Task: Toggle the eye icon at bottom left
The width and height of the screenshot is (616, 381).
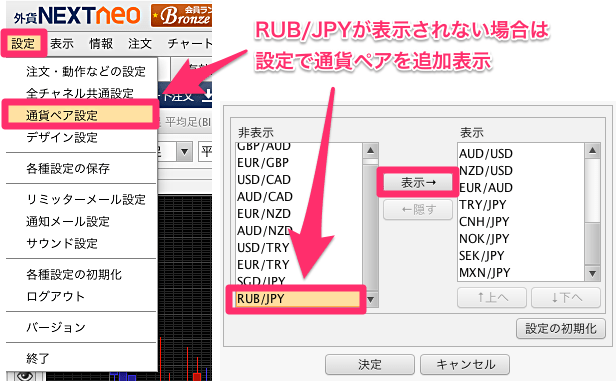Action: (24, 376)
